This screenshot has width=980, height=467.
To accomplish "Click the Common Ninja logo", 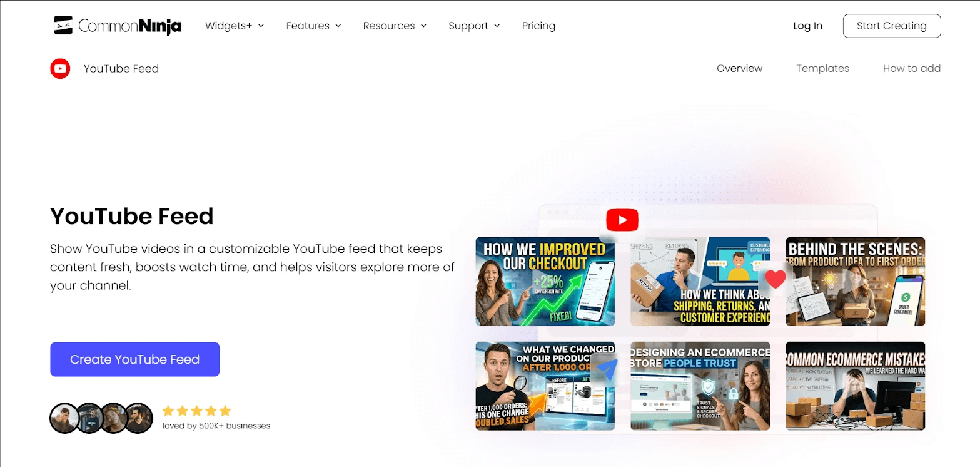I will tap(118, 26).
